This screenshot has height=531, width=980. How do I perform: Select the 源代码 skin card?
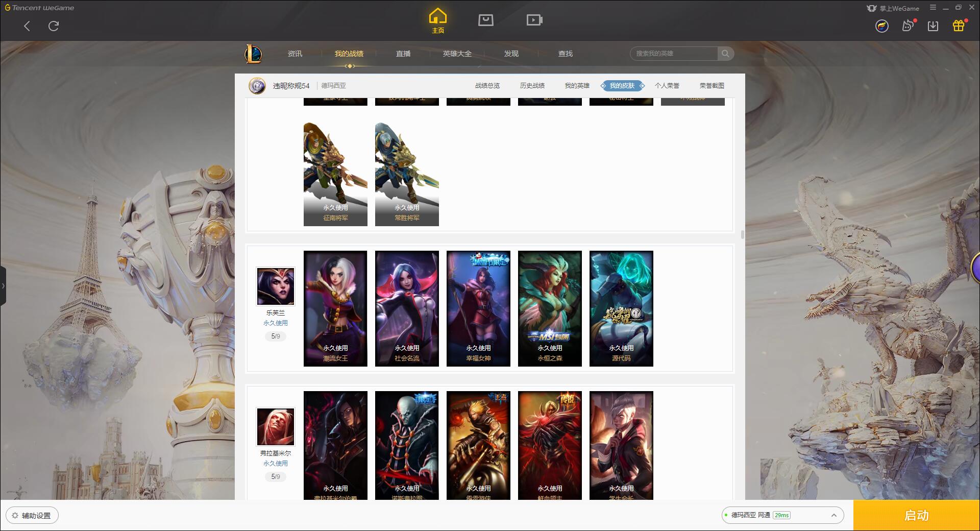tap(621, 308)
